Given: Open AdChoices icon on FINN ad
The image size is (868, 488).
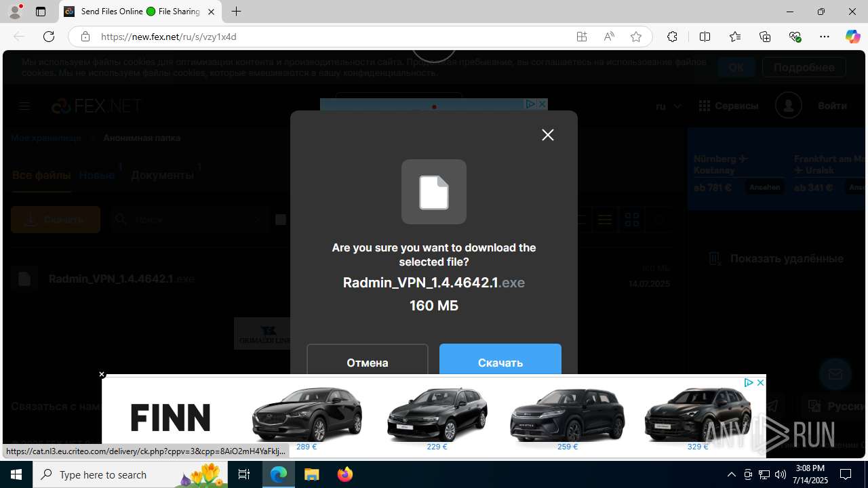Looking at the screenshot, I should 749,382.
